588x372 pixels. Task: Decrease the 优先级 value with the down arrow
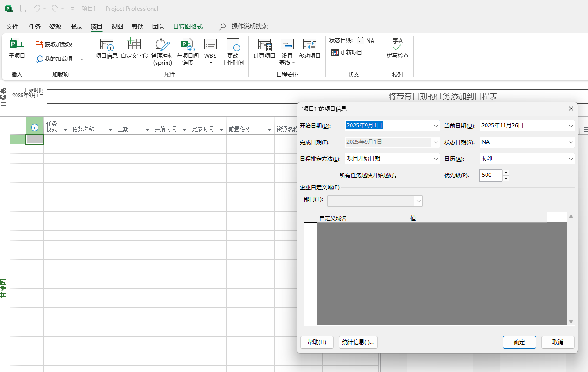click(x=506, y=178)
